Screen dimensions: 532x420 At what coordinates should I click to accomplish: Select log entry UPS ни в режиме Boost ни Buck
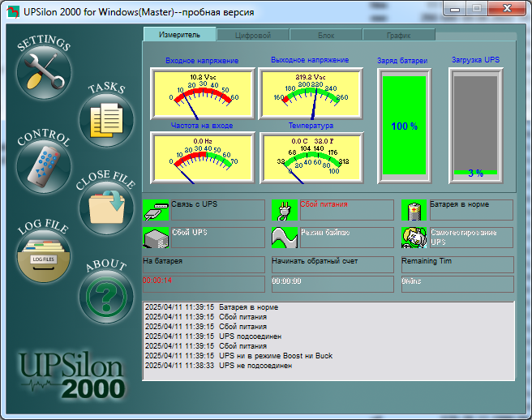pyautogui.click(x=239, y=356)
